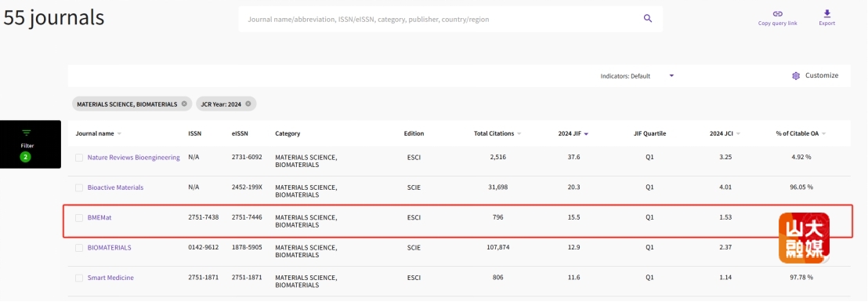Screen dimensions: 868x302
Task: Expand the Indicators: Default dropdown
Action: tap(637, 76)
